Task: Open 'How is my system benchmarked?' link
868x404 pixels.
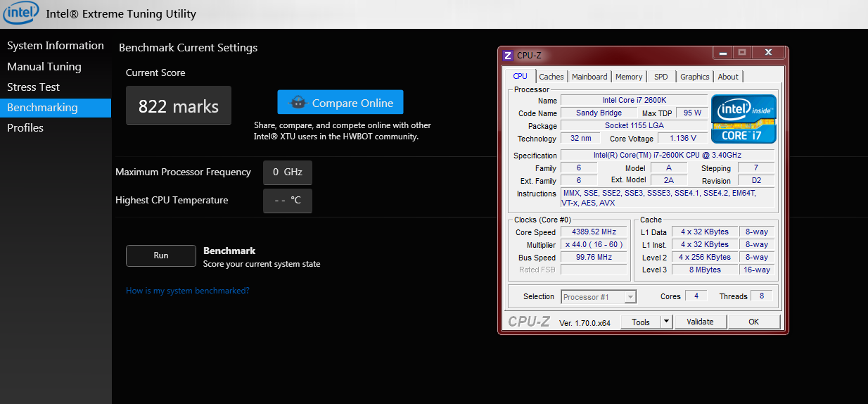Action: pos(188,291)
